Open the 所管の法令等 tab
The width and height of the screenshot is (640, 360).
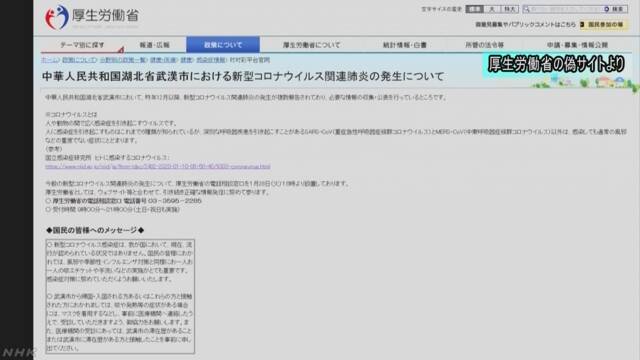(x=484, y=45)
